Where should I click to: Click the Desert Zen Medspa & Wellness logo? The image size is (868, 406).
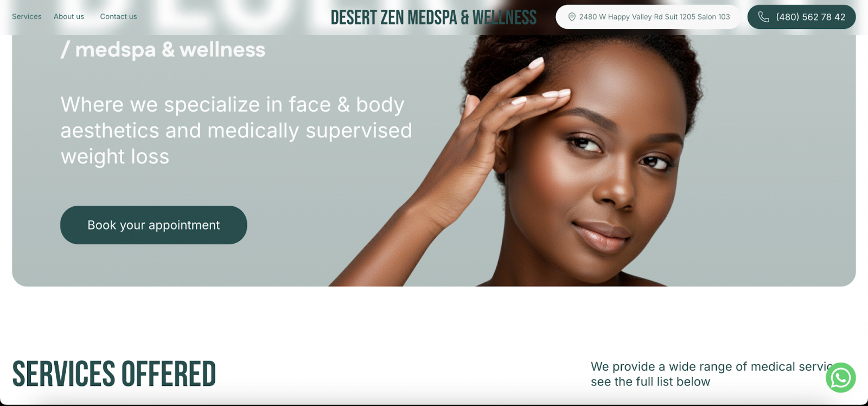click(433, 17)
